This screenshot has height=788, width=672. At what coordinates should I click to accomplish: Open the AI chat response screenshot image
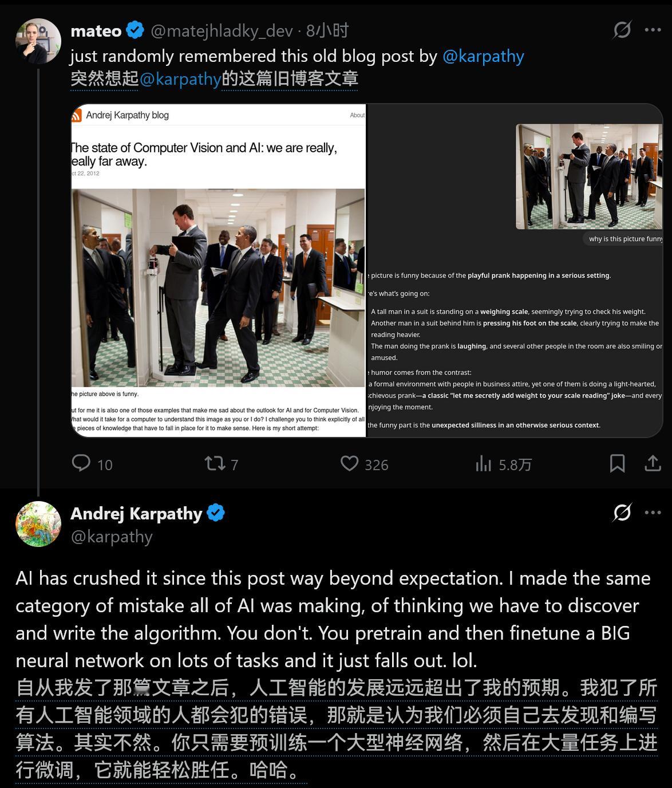[515, 270]
